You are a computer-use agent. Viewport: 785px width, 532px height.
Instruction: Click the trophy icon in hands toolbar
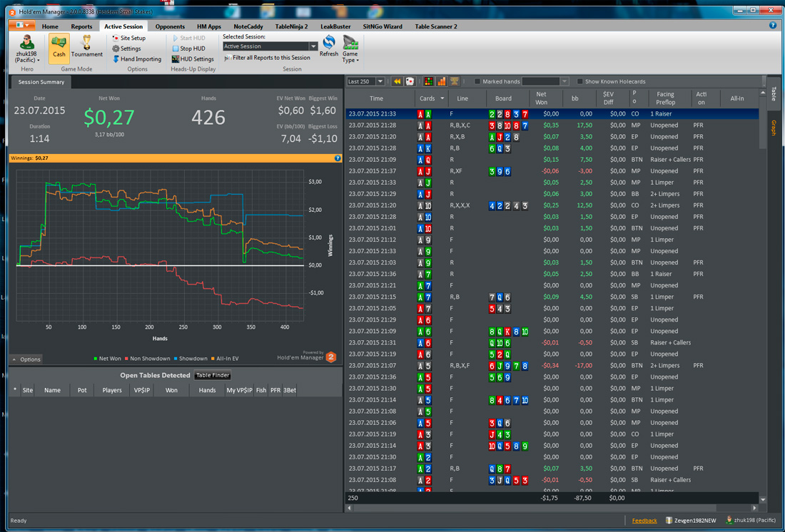pyautogui.click(x=455, y=81)
